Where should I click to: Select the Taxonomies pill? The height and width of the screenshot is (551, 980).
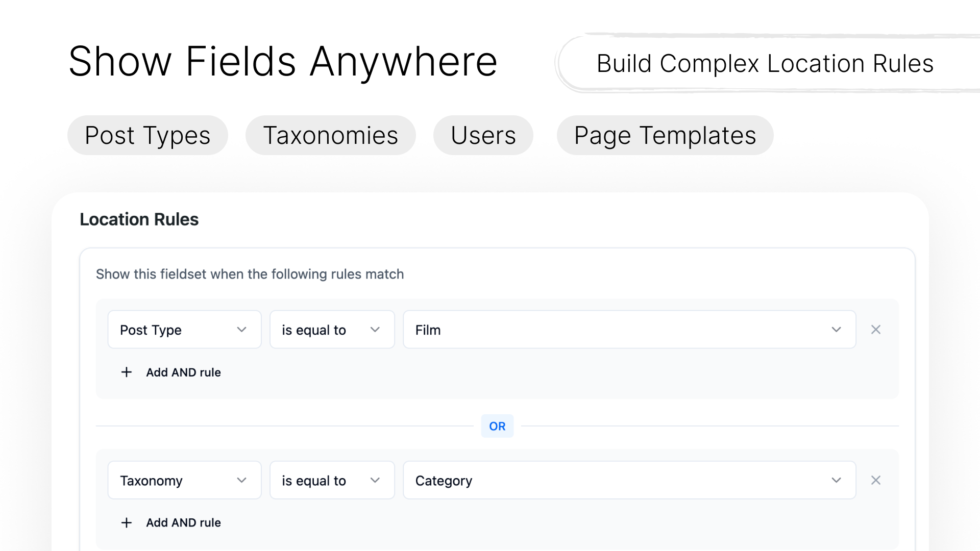[331, 135]
